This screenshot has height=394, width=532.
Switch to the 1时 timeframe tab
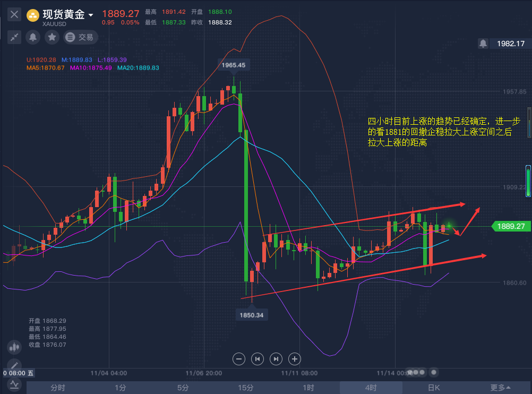click(308, 388)
